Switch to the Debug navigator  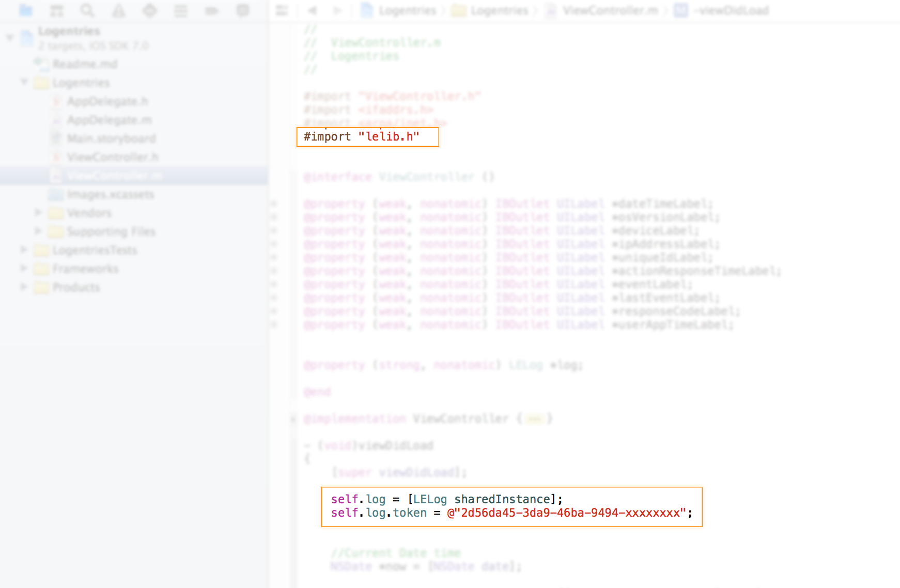(x=181, y=10)
